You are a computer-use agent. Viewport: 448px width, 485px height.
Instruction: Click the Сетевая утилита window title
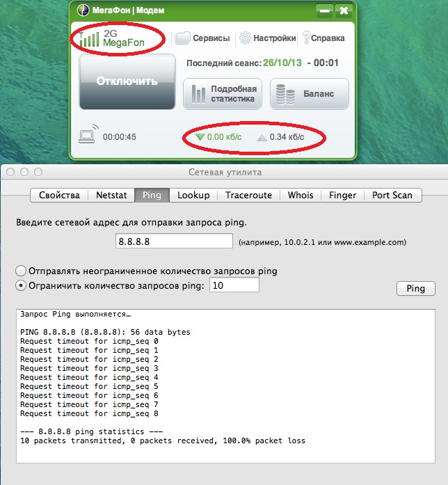(x=225, y=173)
